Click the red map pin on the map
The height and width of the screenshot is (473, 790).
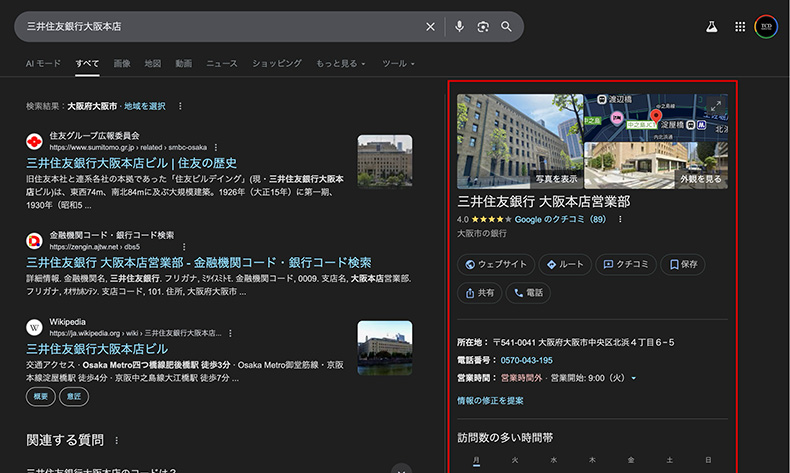pyautogui.click(x=655, y=116)
